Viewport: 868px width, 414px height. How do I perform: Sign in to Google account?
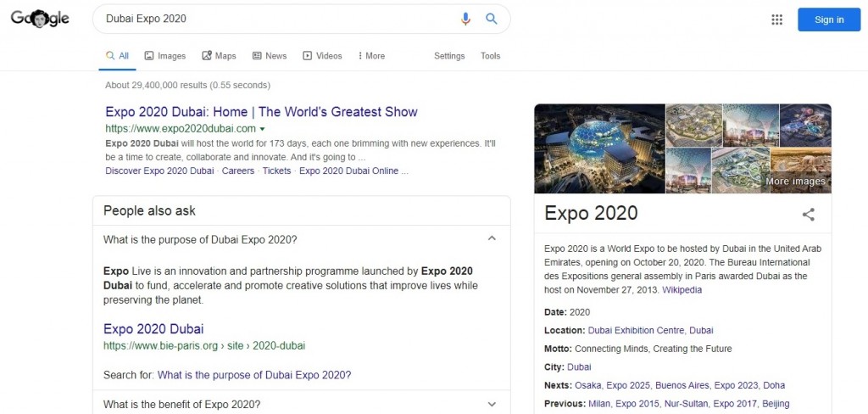tap(829, 20)
